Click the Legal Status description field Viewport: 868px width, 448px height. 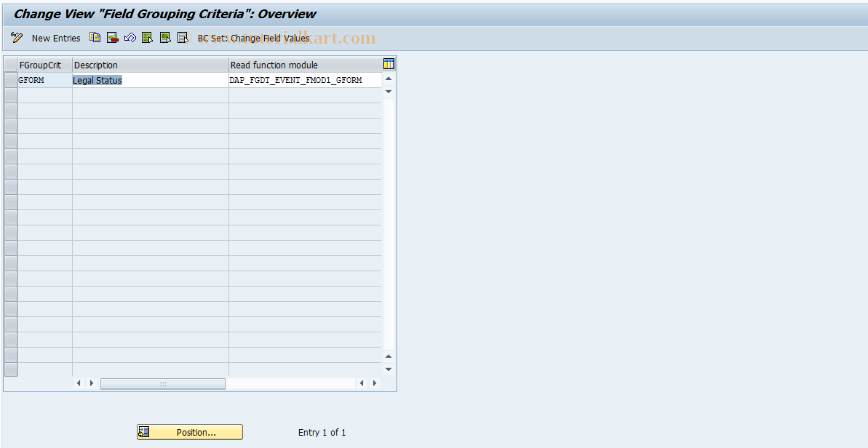coord(151,80)
